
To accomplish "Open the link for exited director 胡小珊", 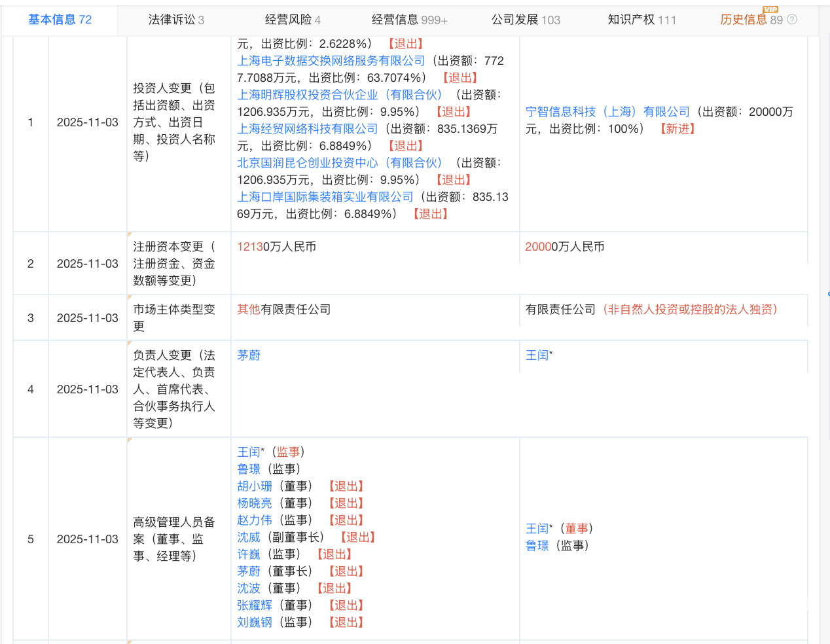I will (255, 486).
